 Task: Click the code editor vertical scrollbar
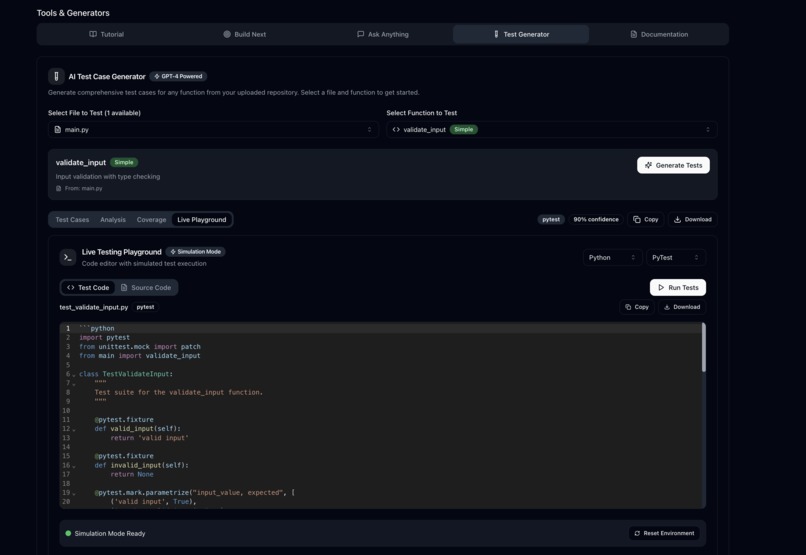click(703, 347)
